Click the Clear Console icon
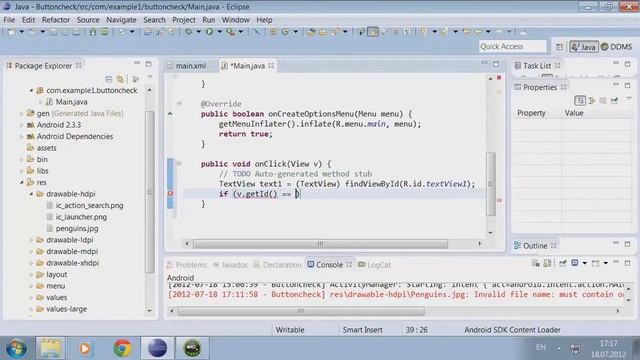640x360 pixels. (x=536, y=264)
